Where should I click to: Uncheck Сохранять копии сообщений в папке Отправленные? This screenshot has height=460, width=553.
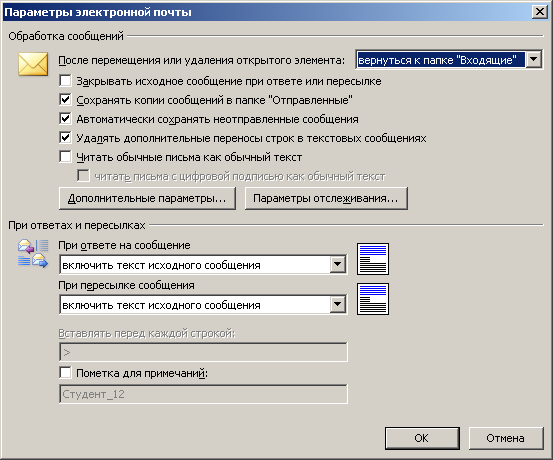(x=66, y=100)
